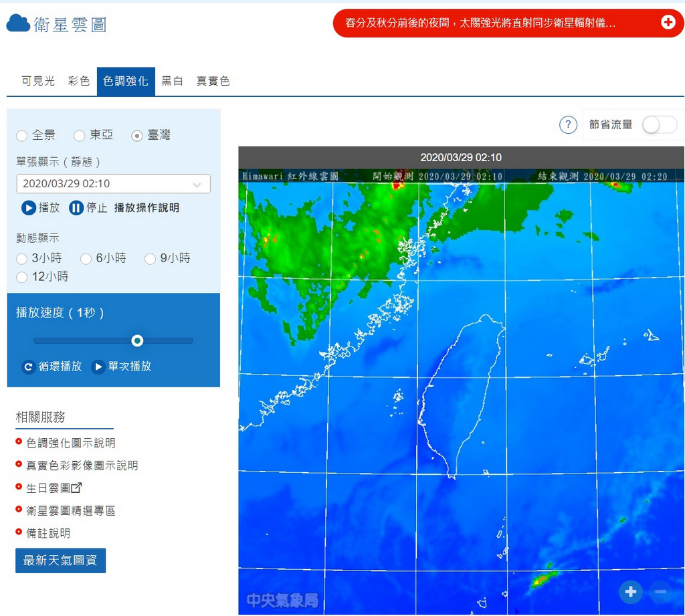Image resolution: width=685 pixels, height=616 pixels.
Task: Switch to the 黑白 tab
Action: tap(172, 80)
